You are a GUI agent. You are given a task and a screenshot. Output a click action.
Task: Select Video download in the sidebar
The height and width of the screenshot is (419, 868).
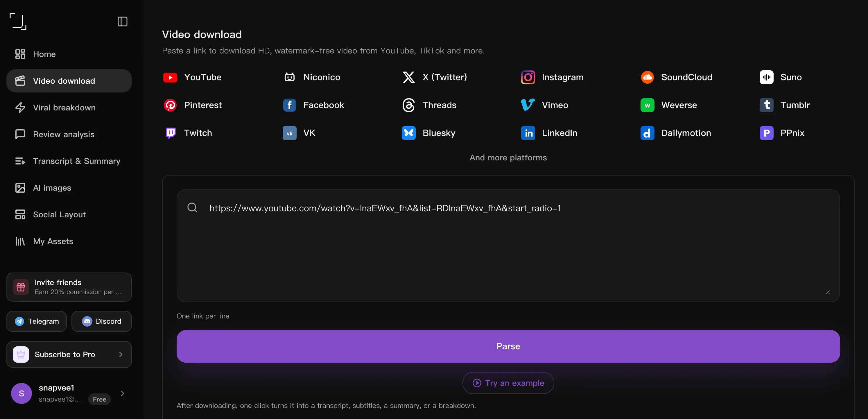pyautogui.click(x=69, y=81)
